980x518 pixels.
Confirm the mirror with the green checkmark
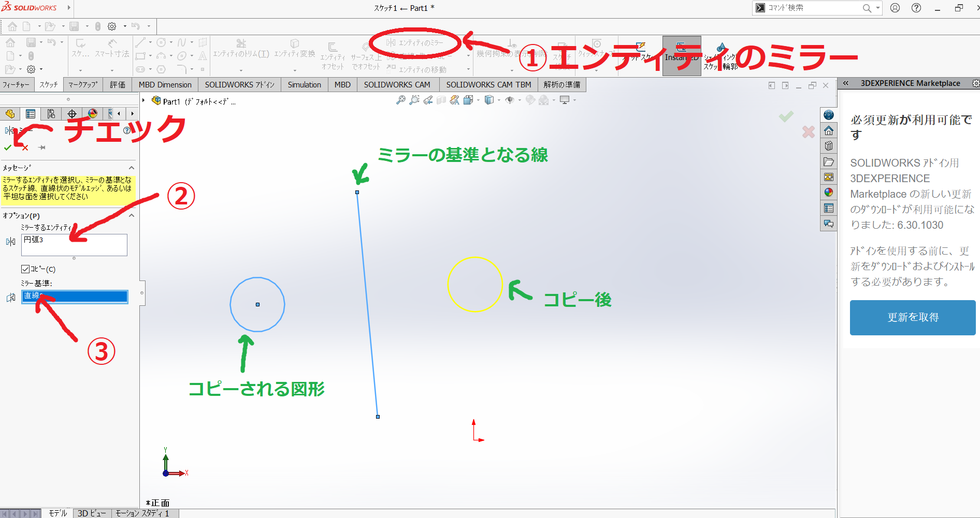coord(8,148)
